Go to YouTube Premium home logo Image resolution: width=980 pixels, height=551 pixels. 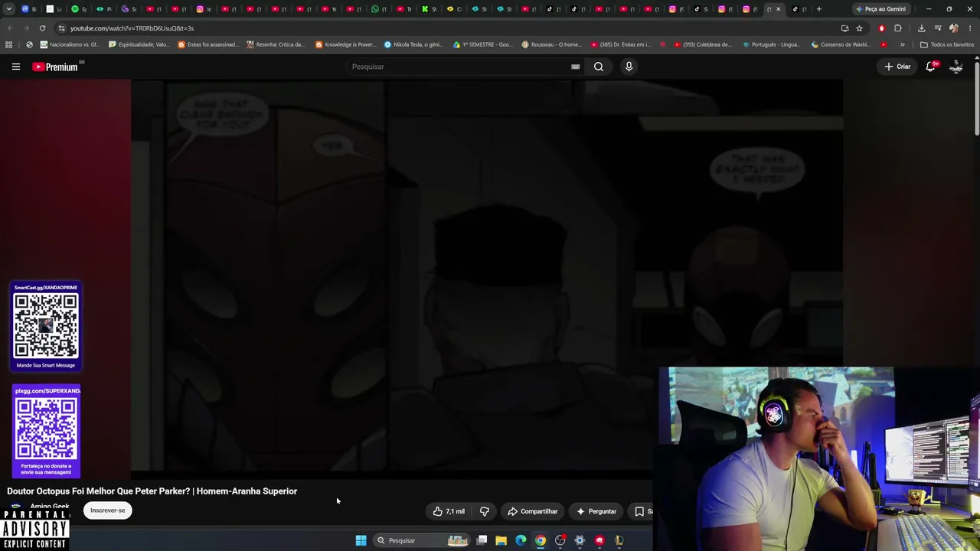pos(55,67)
